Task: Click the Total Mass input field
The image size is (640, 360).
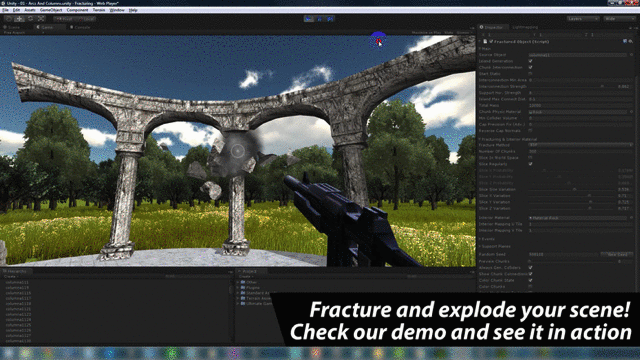Action: tap(581, 105)
